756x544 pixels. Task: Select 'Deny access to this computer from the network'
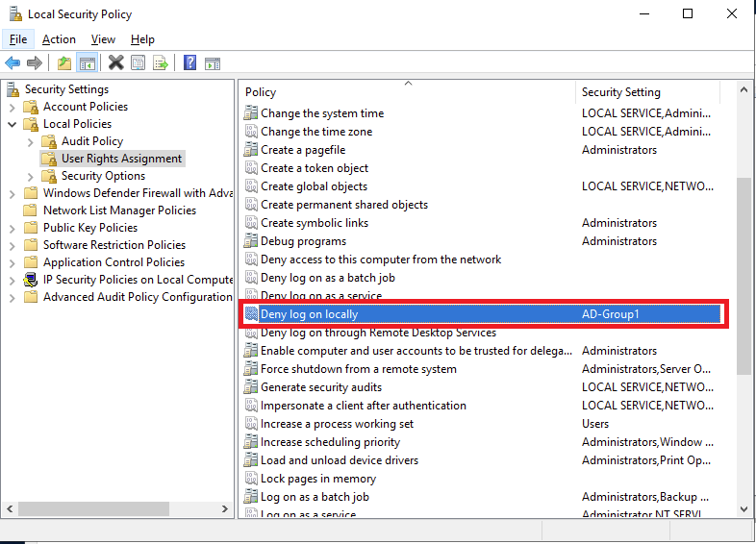coord(381,260)
